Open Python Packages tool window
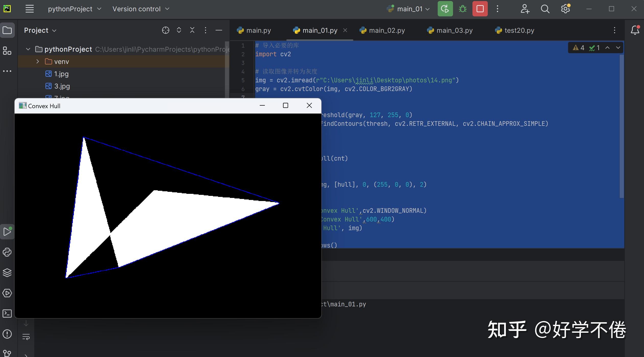Viewport: 644px width, 357px height. (7, 273)
